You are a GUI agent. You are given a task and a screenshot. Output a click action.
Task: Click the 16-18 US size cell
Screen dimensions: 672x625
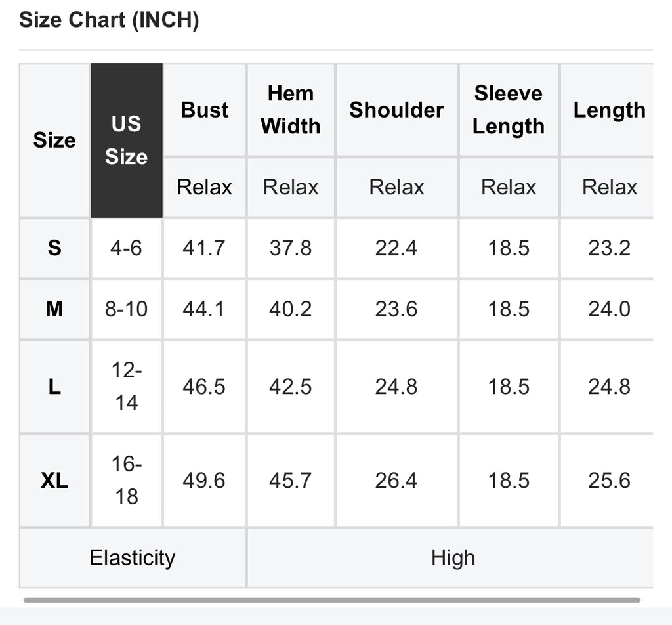[126, 481]
